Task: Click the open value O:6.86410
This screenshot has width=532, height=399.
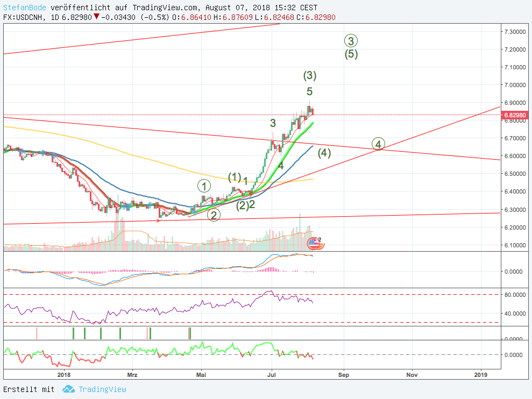Action: [x=191, y=17]
